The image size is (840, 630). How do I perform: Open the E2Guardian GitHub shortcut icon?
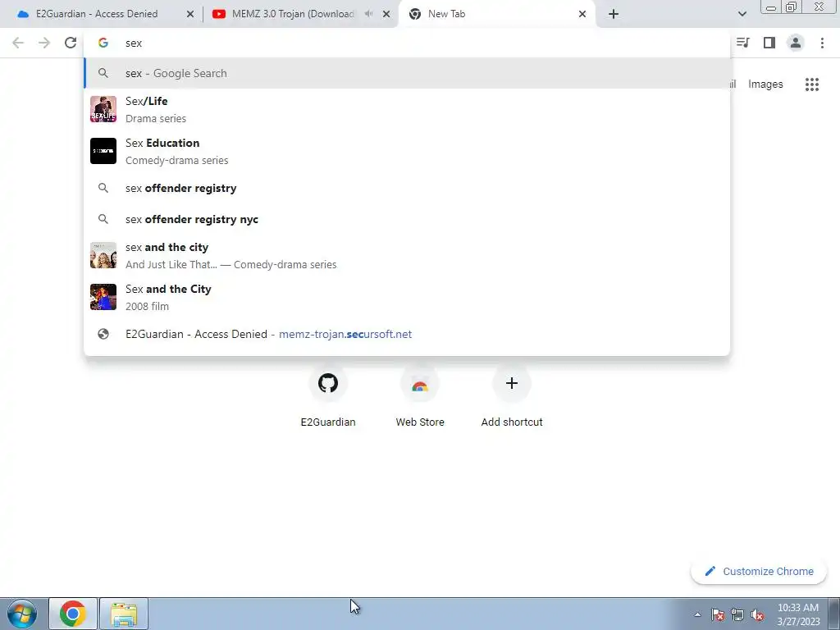pos(328,384)
